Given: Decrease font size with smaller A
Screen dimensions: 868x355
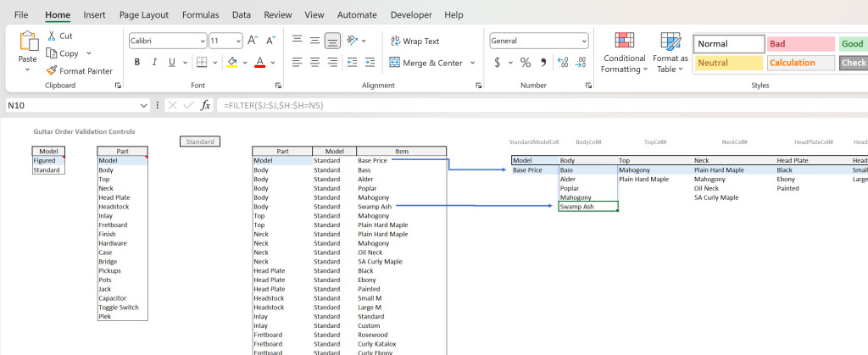Looking at the screenshot, I should pos(270,41).
